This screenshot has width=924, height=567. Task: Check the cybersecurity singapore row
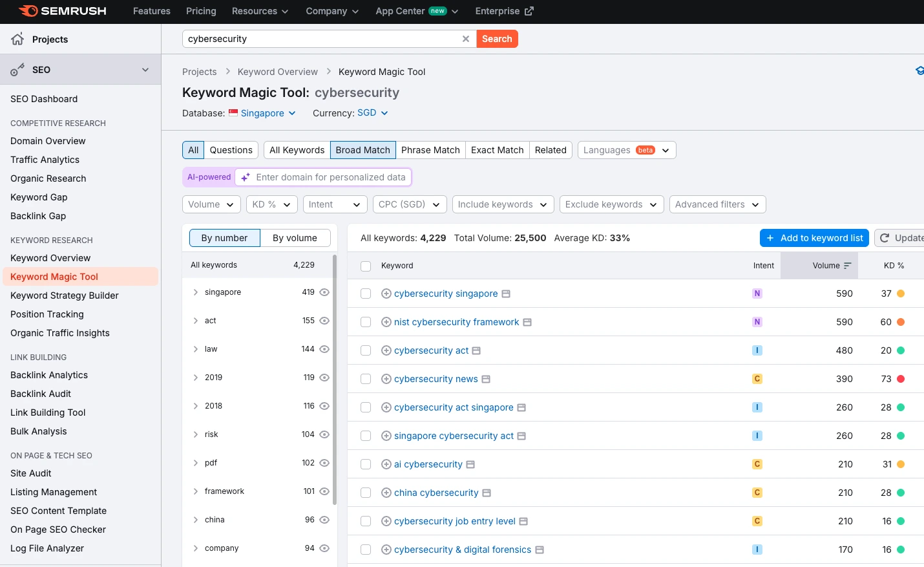click(x=366, y=294)
